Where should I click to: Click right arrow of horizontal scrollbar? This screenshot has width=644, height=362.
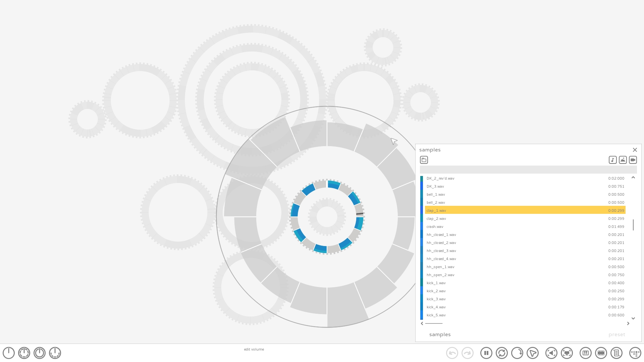628,323
